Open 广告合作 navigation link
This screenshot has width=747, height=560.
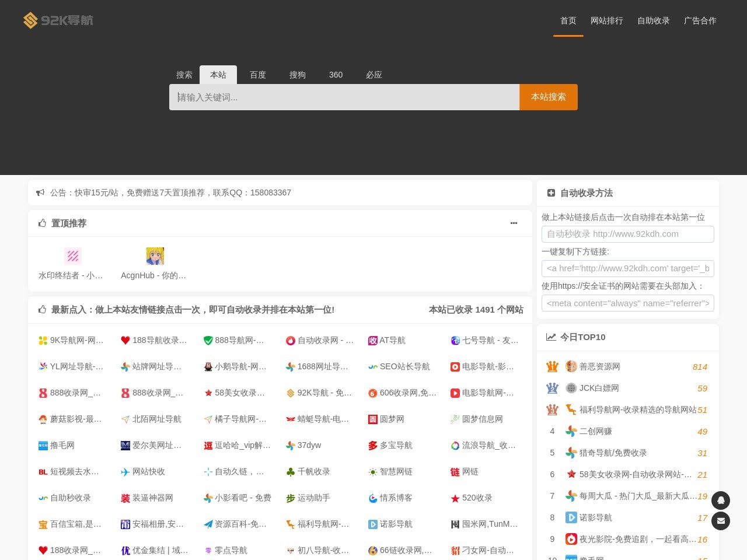[700, 20]
